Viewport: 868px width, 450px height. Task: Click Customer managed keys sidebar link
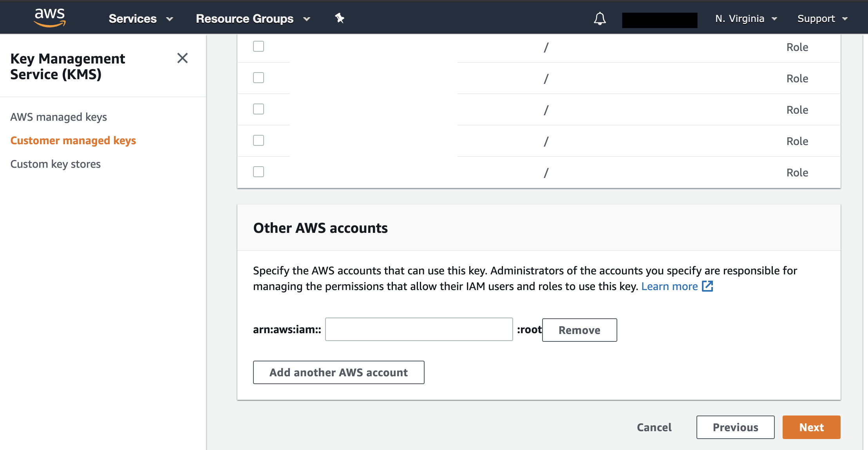(x=73, y=140)
